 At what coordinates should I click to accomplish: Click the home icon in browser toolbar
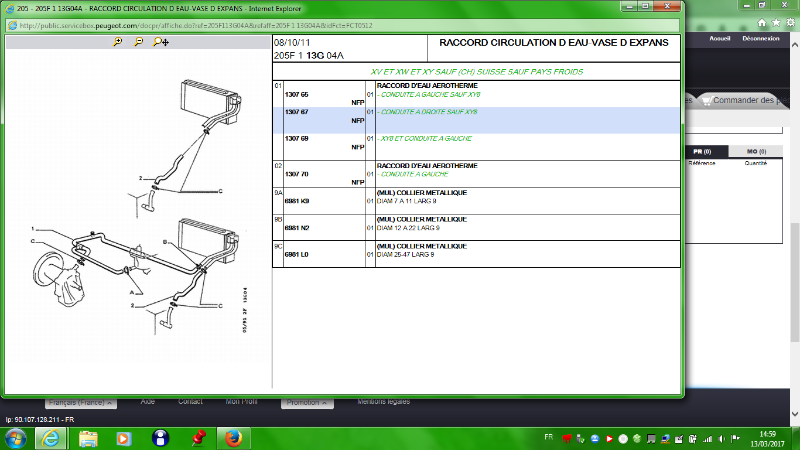tap(762, 22)
